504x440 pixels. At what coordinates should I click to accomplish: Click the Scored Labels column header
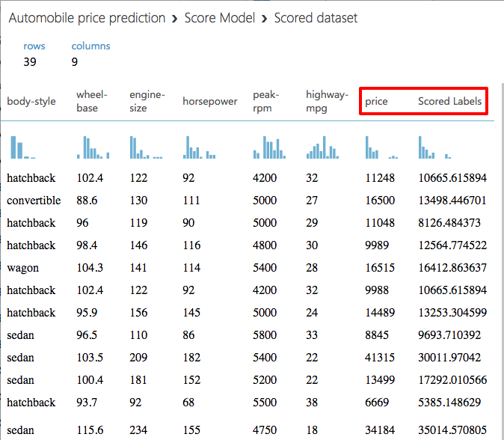click(450, 101)
